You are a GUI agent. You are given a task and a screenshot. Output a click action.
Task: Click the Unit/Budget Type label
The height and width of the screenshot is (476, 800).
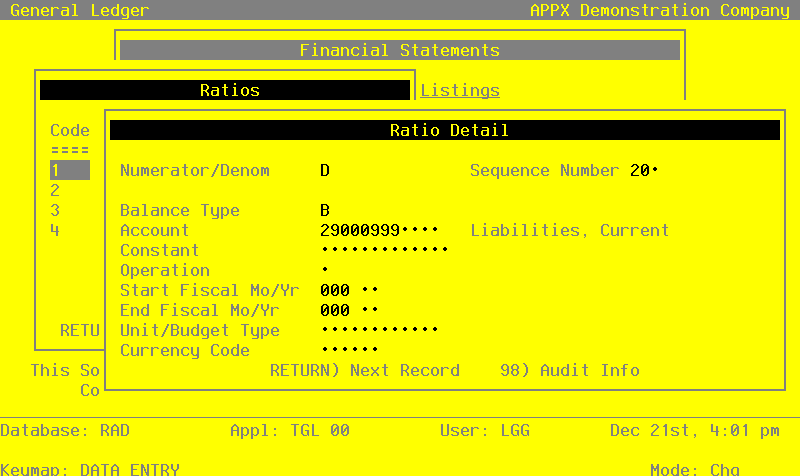click(199, 331)
